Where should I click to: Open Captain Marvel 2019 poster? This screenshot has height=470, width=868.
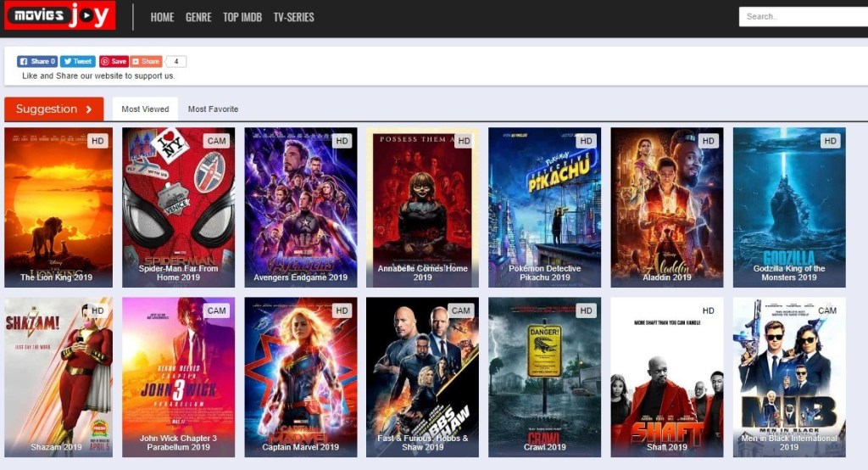point(301,377)
